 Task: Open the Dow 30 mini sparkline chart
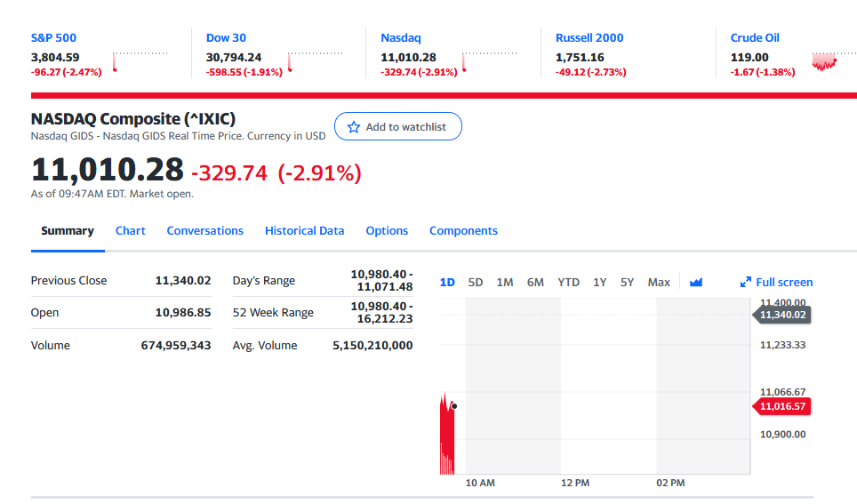pos(315,61)
